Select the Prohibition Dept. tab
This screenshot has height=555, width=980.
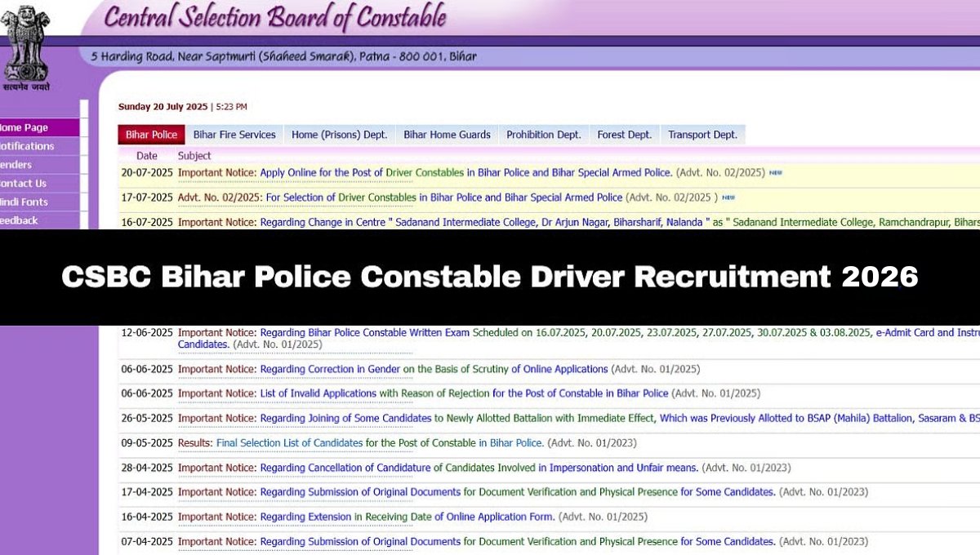(x=543, y=134)
